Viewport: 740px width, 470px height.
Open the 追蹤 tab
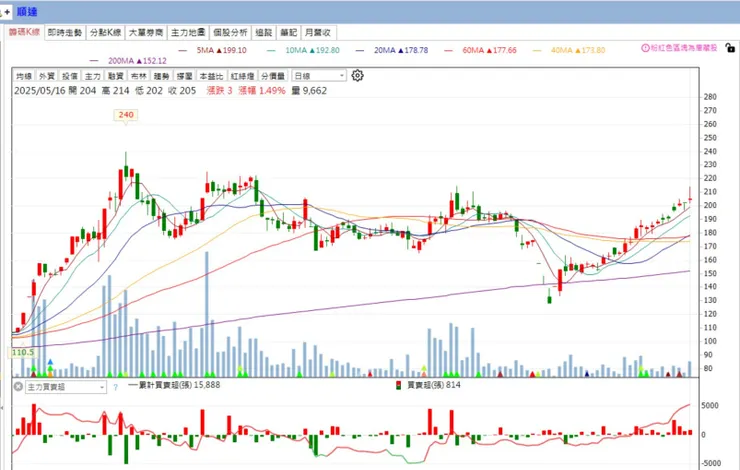coord(264,32)
